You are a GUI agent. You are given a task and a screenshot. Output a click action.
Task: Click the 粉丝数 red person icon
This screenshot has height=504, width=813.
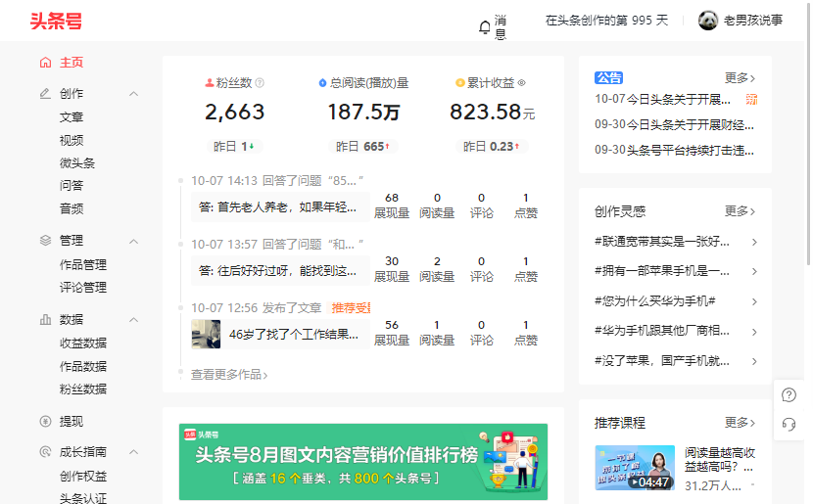click(210, 83)
